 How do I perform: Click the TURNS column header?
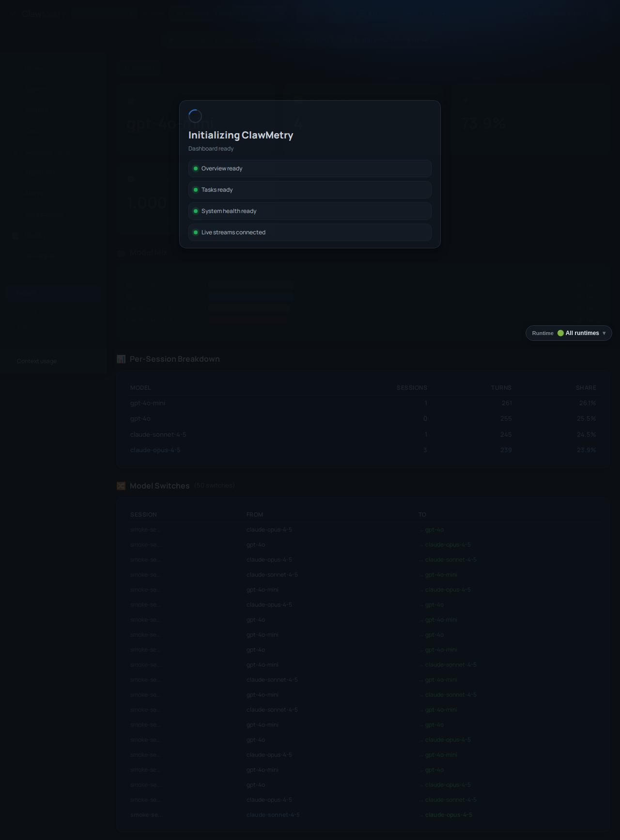click(x=501, y=388)
